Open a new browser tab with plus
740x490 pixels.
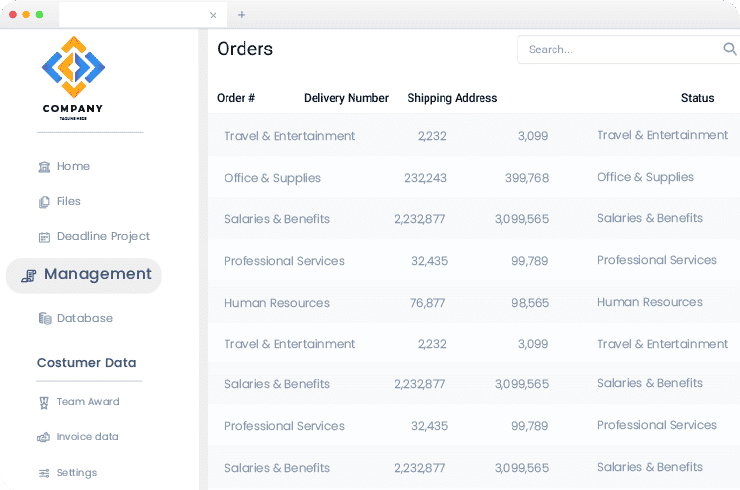pyautogui.click(x=241, y=15)
